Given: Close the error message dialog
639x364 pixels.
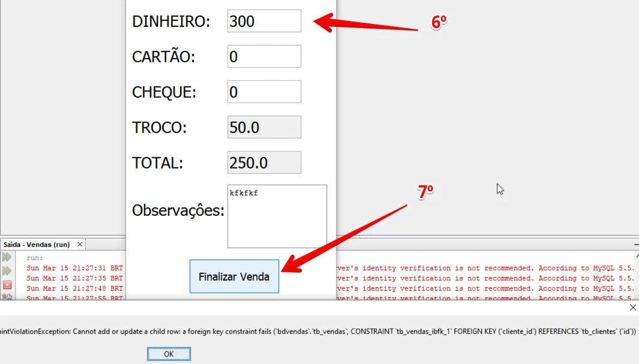Looking at the screenshot, I should coord(632,308).
